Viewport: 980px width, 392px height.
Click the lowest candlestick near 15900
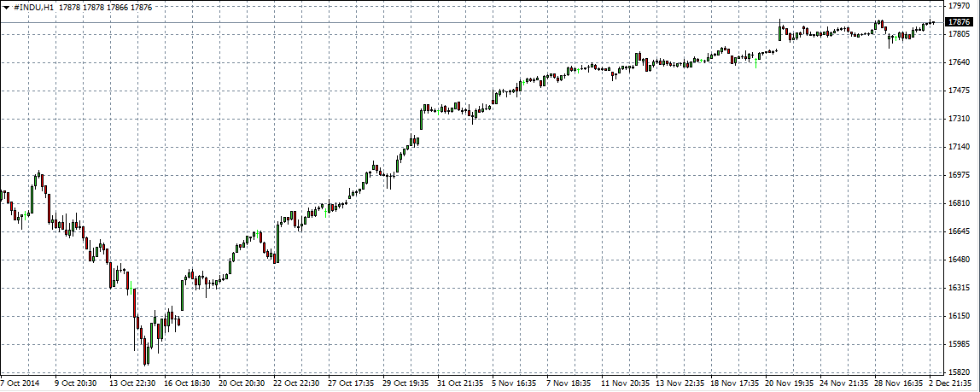point(146,352)
